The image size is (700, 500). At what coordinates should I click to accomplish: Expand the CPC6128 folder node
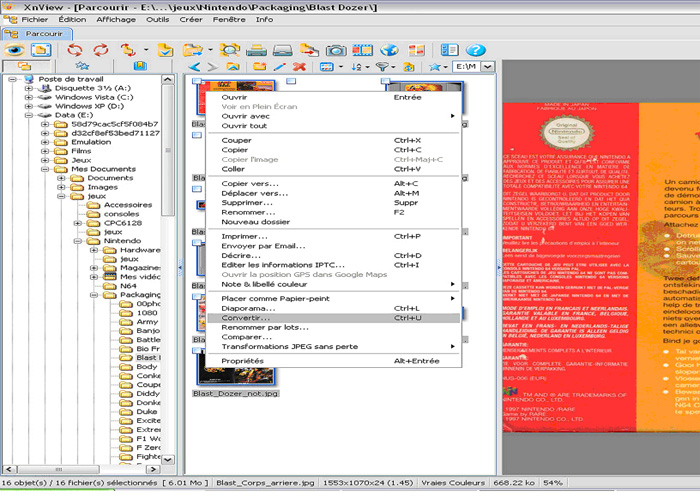pos(78,223)
